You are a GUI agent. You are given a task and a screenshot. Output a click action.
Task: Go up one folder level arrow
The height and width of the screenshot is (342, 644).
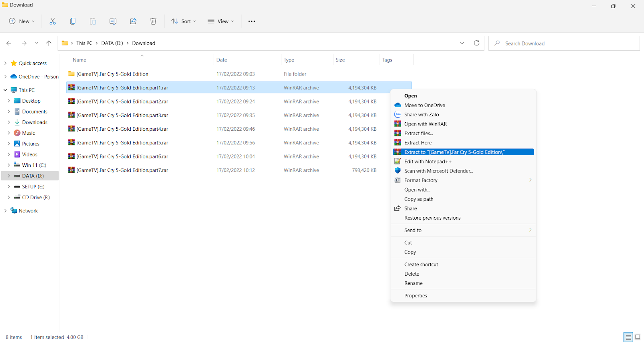coord(49,43)
